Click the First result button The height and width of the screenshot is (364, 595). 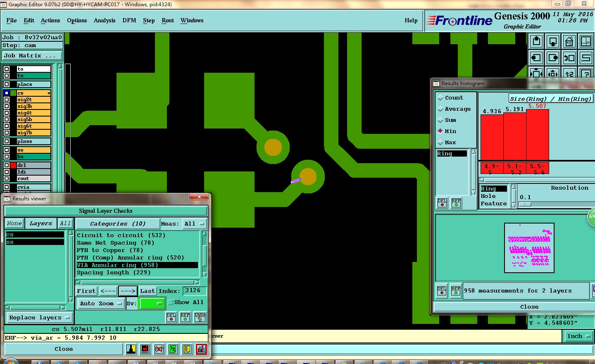86,291
